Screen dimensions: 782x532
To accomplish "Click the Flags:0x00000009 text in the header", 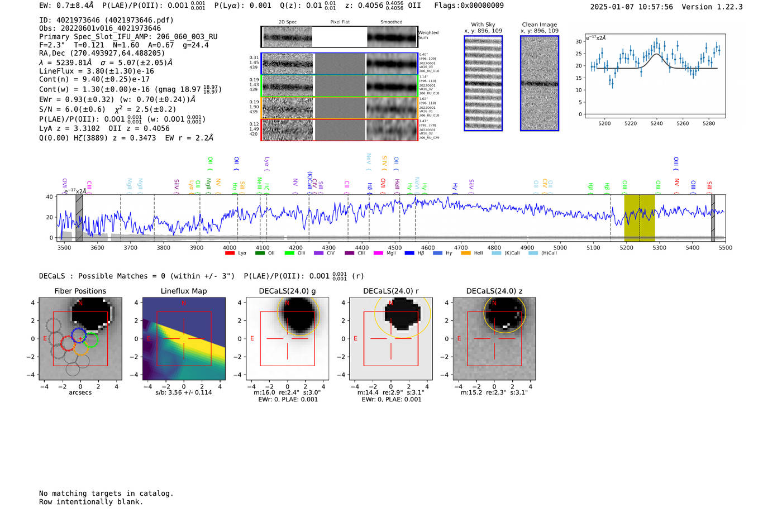I will [469, 6].
